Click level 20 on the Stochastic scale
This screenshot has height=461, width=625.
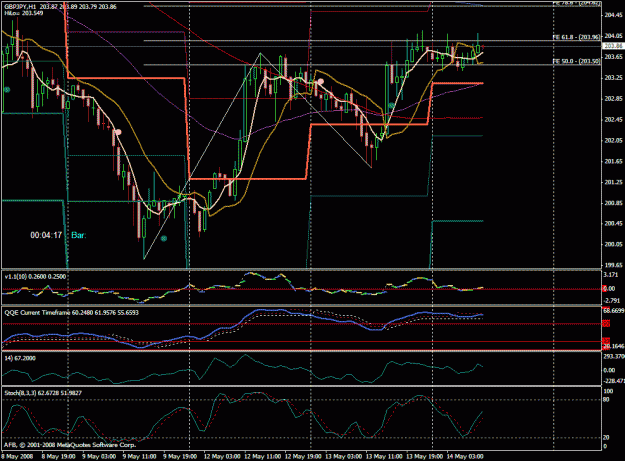pos(606,437)
